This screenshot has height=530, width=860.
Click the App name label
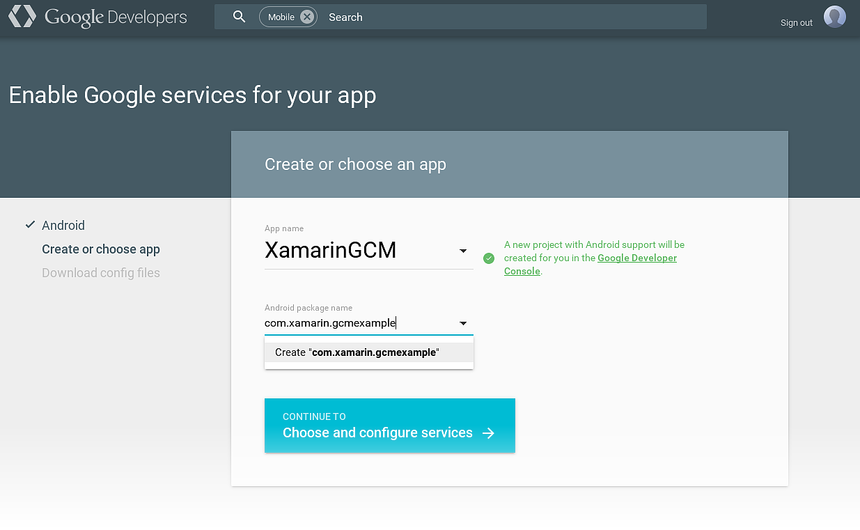tap(284, 228)
